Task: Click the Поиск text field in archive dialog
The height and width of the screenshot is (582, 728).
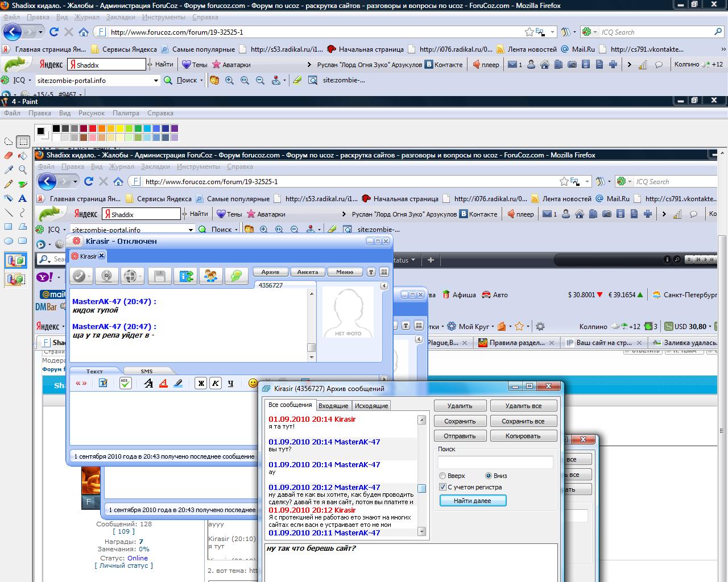Action: (x=495, y=463)
